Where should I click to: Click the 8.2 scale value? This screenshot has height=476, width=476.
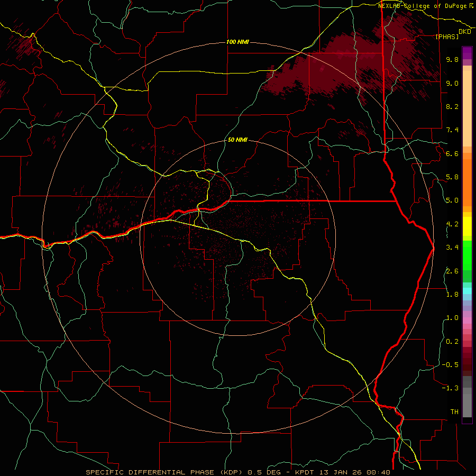coord(452,106)
